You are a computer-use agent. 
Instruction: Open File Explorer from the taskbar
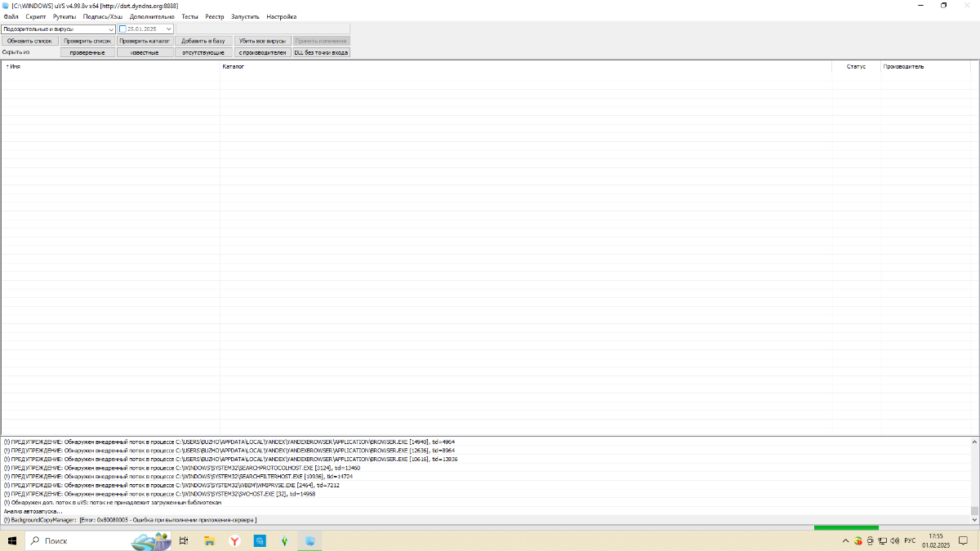pos(209,540)
